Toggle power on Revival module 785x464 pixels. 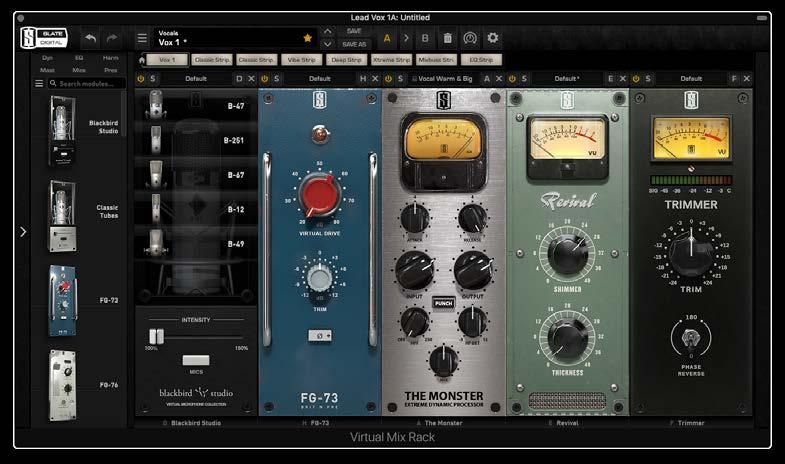pos(512,79)
